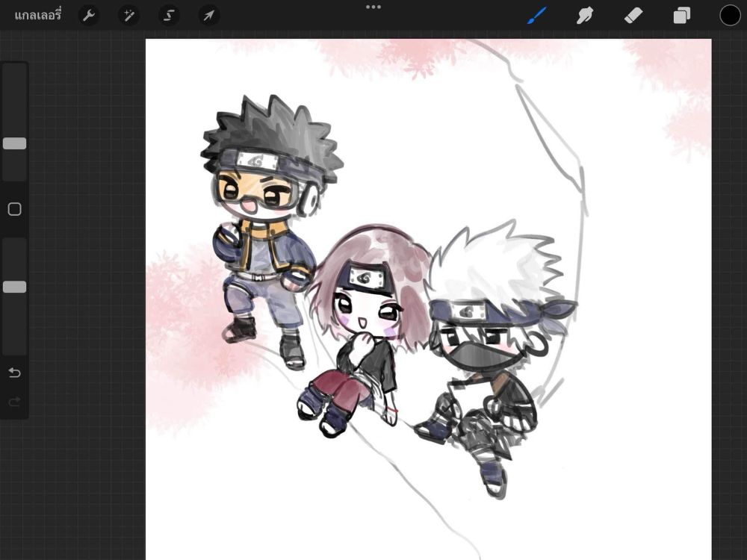The width and height of the screenshot is (747, 560).
Task: Open the Layers panel
Action: [682, 16]
